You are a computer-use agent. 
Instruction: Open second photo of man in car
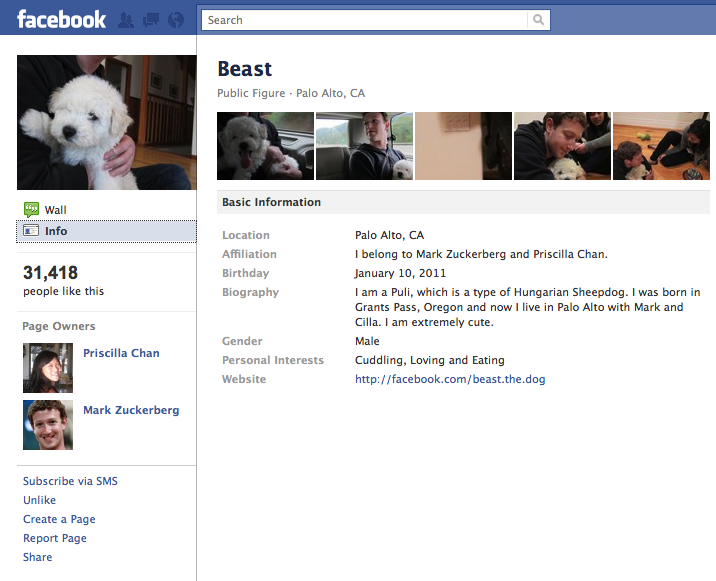tap(364, 146)
